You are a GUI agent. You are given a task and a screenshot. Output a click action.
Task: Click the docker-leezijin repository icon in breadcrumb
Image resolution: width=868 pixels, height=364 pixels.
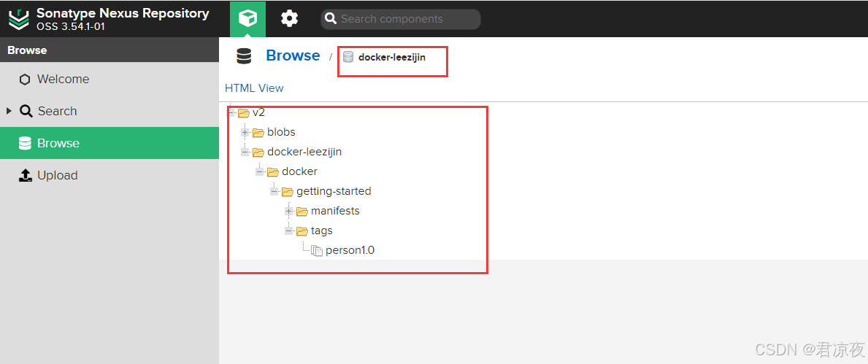[348, 57]
